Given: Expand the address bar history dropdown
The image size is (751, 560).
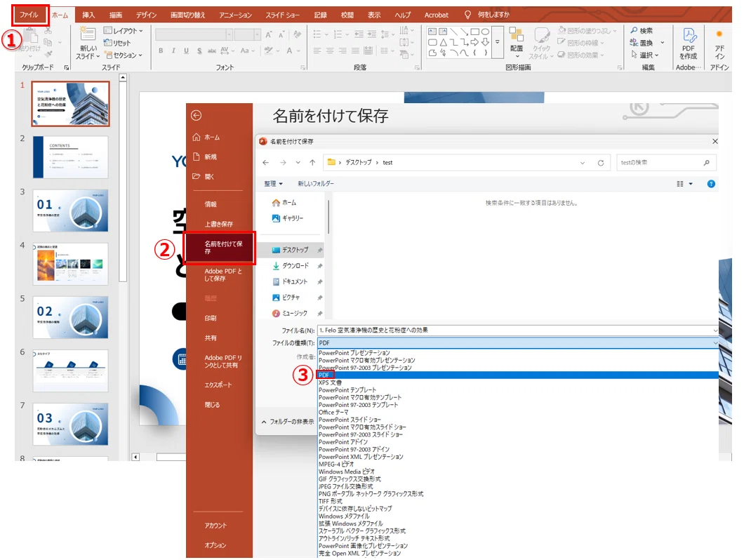Looking at the screenshot, I should point(583,163).
